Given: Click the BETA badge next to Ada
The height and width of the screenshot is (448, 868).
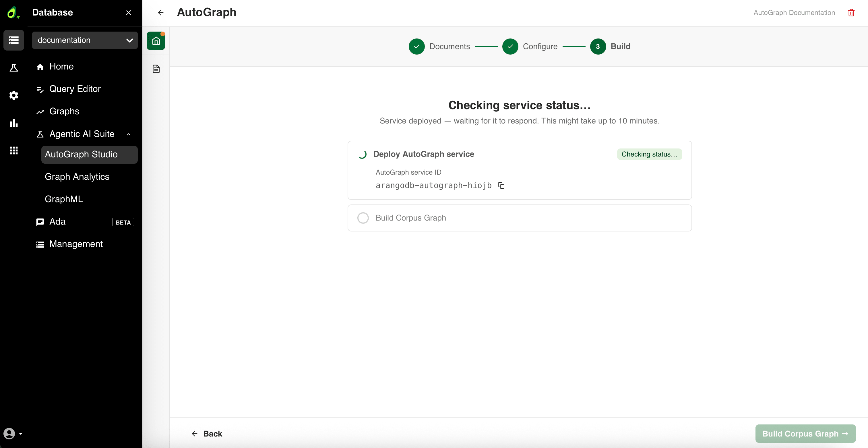Looking at the screenshot, I should [x=123, y=222].
